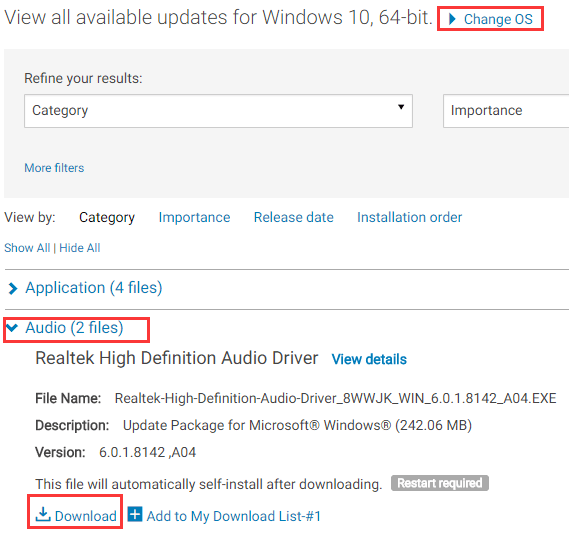
Task: Switch view to Installation order
Action: pyautogui.click(x=410, y=217)
